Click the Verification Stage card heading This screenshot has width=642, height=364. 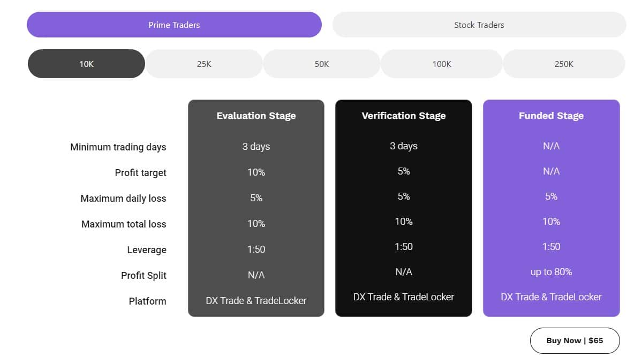(404, 116)
